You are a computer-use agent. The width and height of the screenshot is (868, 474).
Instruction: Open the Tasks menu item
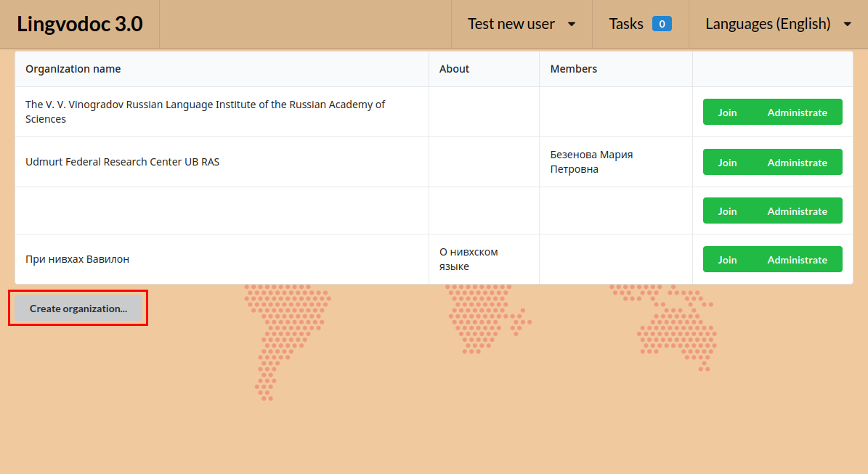tap(626, 23)
